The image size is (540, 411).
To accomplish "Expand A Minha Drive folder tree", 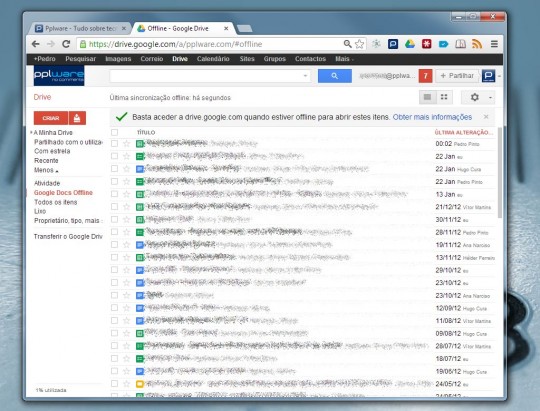I will tap(31, 132).
